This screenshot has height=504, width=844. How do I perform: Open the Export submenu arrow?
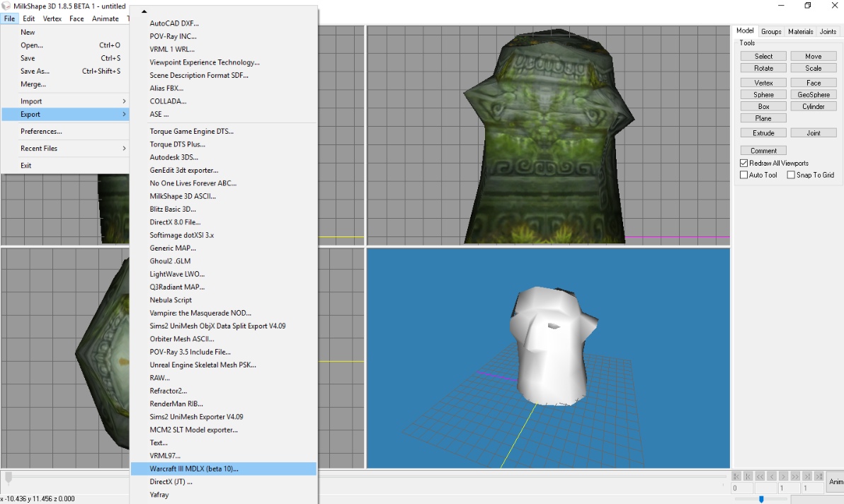(125, 114)
